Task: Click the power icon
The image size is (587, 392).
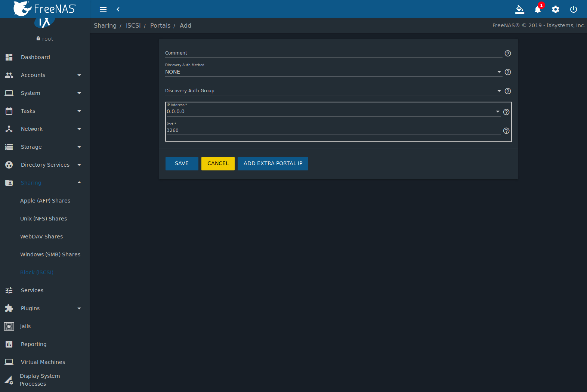Action: pyautogui.click(x=574, y=9)
